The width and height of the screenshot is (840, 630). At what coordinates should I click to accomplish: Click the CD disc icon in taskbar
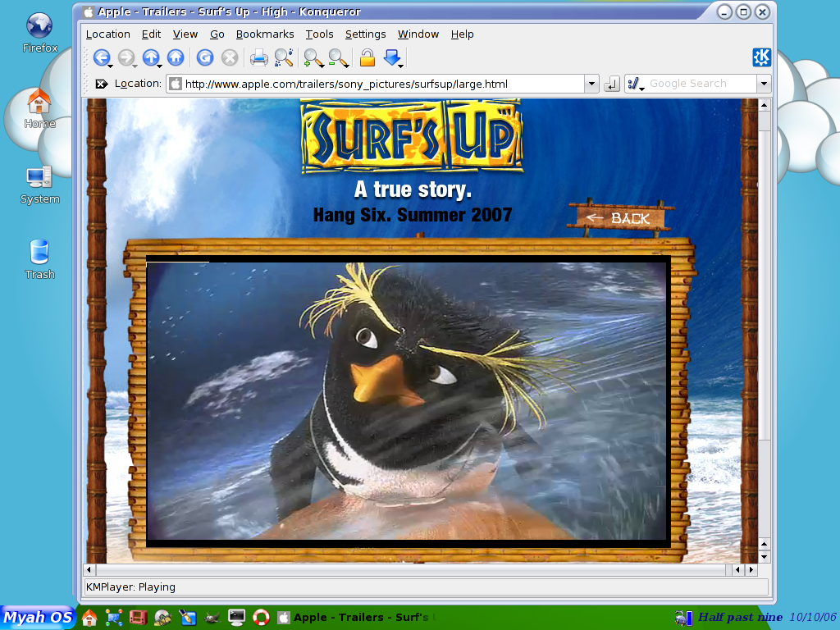pyautogui.click(x=163, y=618)
